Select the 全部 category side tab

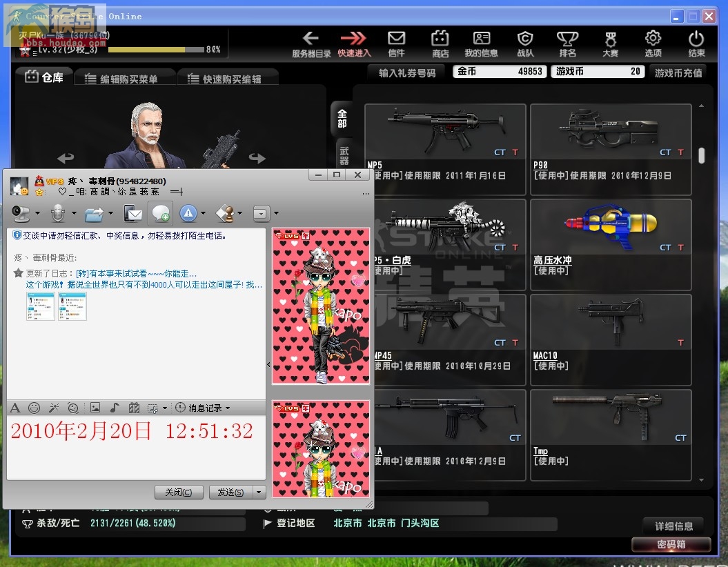pos(342,119)
